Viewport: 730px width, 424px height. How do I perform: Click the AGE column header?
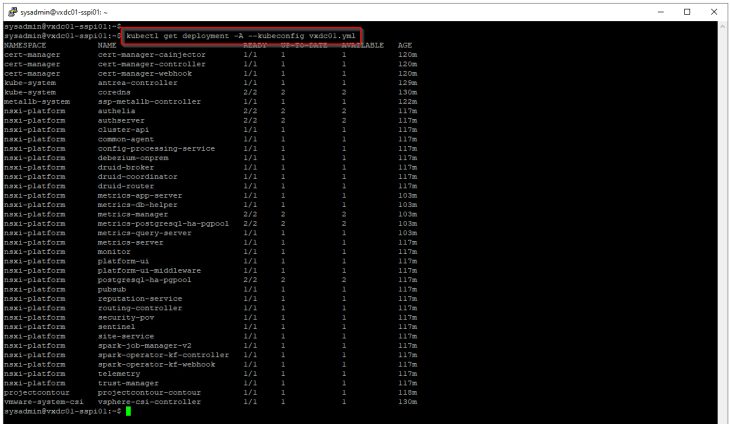(x=404, y=45)
